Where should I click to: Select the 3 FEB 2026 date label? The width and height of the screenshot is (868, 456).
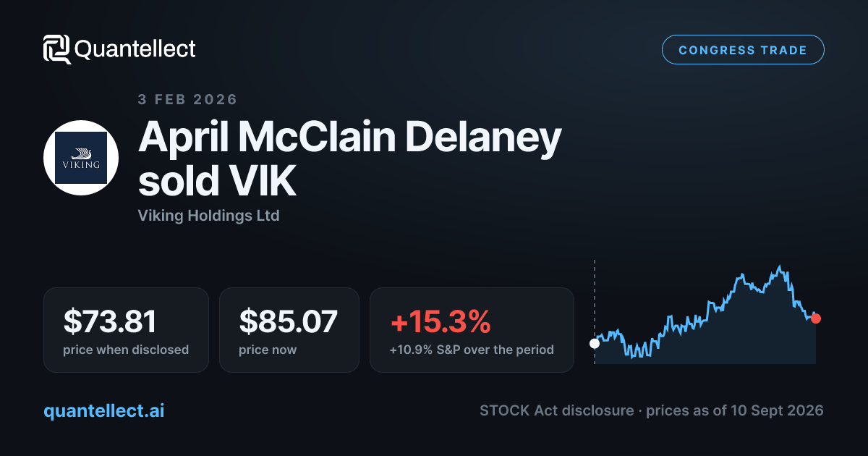[x=187, y=99]
